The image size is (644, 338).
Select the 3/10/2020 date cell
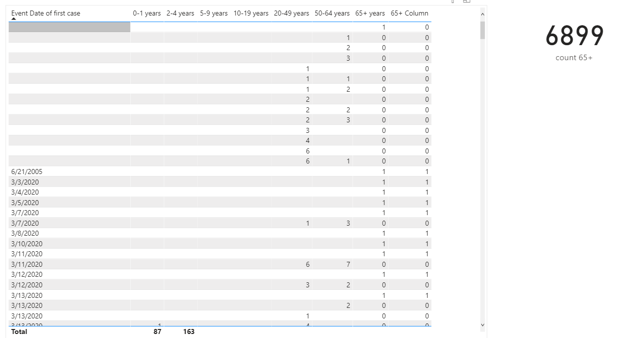click(x=27, y=244)
